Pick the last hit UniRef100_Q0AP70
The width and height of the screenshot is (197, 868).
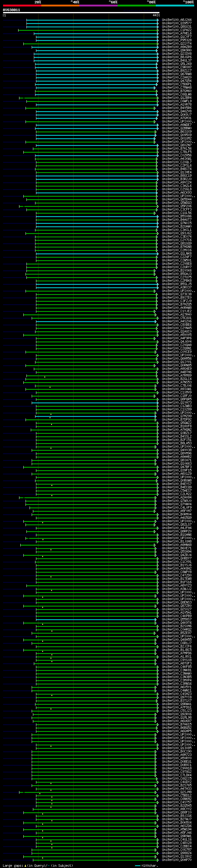pos(176,860)
